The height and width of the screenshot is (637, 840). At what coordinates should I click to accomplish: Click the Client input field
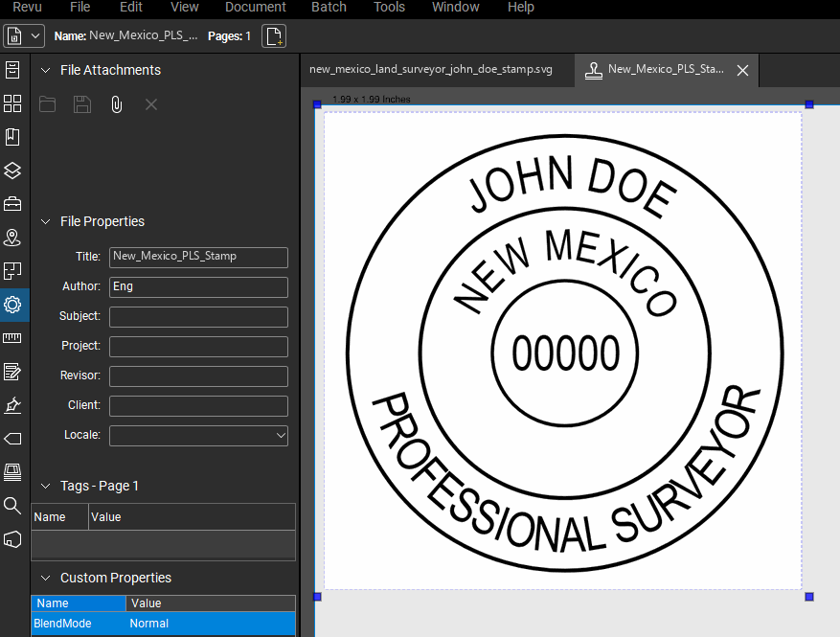(x=199, y=406)
